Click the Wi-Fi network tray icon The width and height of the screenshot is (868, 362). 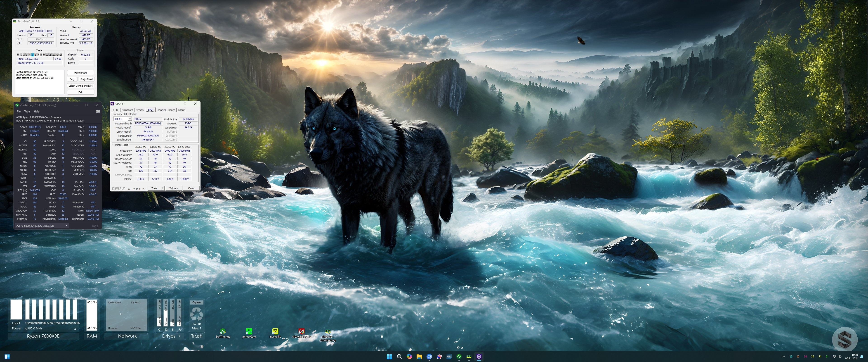pos(834,357)
